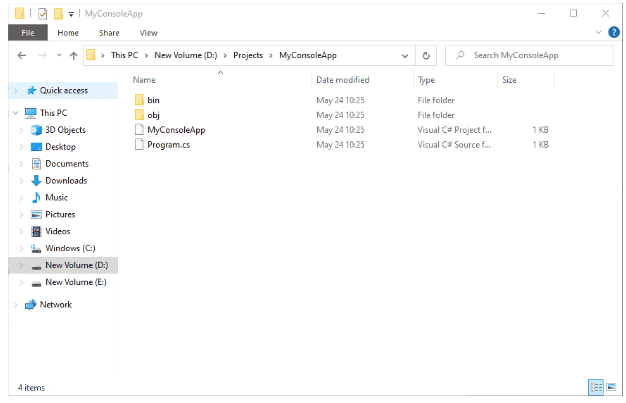Viewport: 626px width, 403px height.
Task: Select the MyConsoleApp project file icon
Action: tap(139, 129)
